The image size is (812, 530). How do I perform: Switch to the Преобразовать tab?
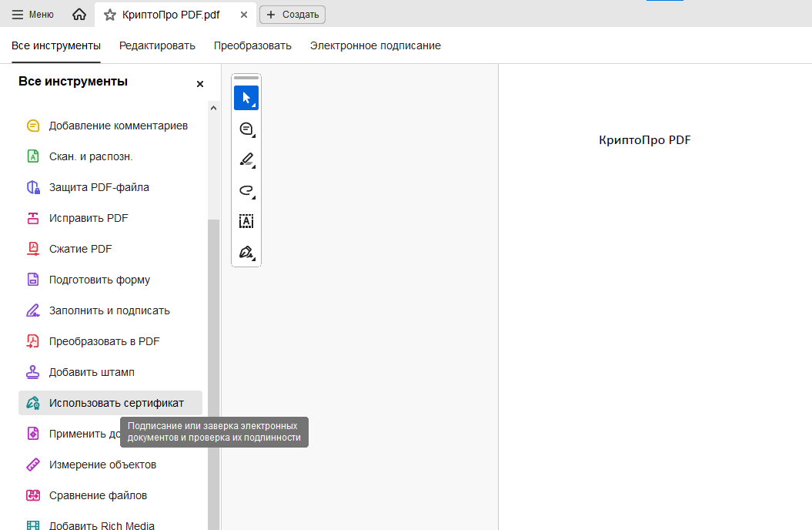(x=252, y=45)
